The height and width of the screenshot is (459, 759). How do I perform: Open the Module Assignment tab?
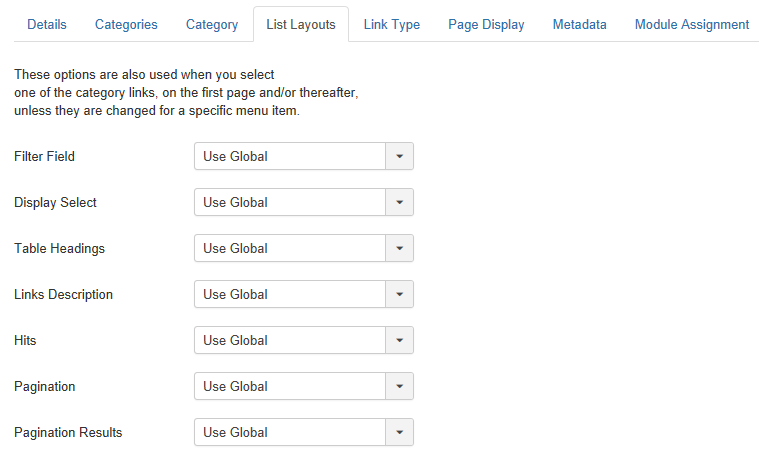(x=692, y=24)
